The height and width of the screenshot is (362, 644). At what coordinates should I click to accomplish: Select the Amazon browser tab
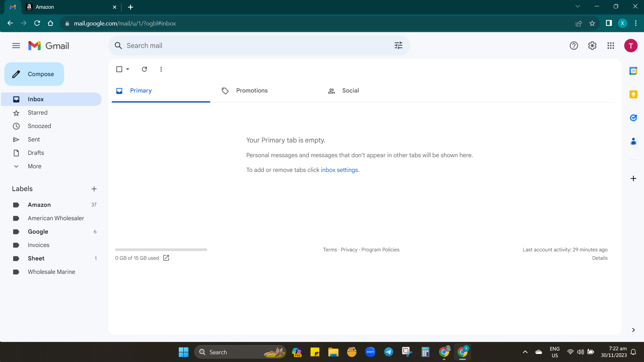[71, 7]
